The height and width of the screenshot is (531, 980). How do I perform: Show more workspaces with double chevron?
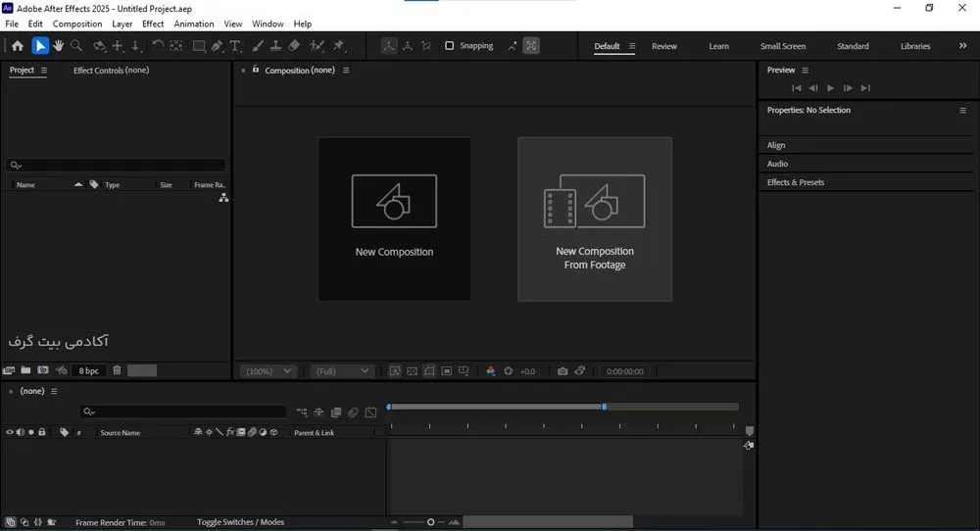tap(962, 46)
